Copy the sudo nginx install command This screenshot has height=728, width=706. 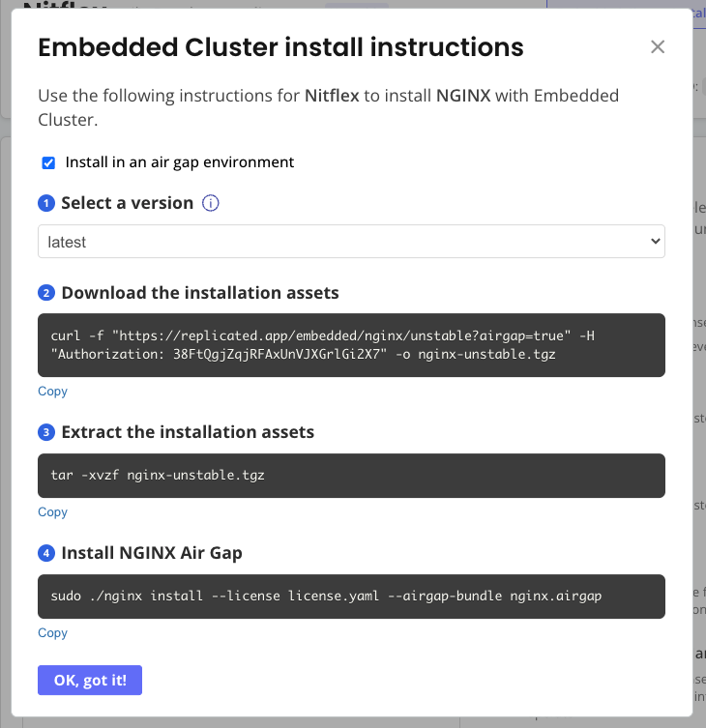click(52, 633)
